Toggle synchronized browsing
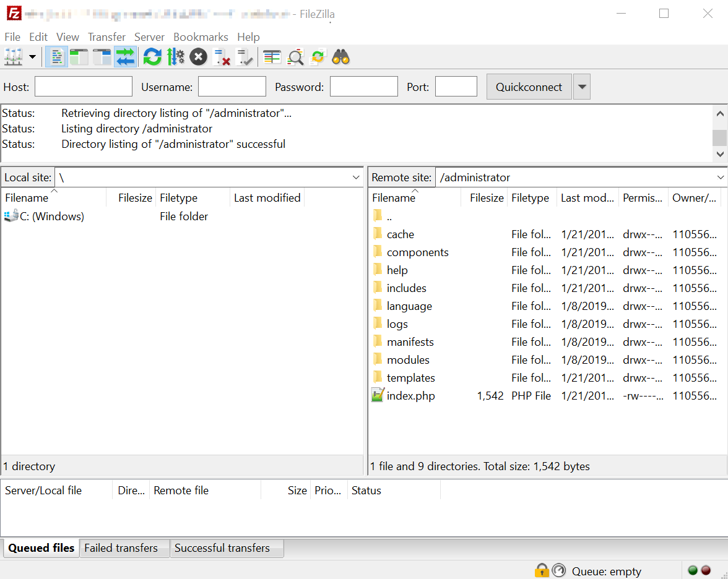Screen dimensions: 728x579 pos(318,57)
